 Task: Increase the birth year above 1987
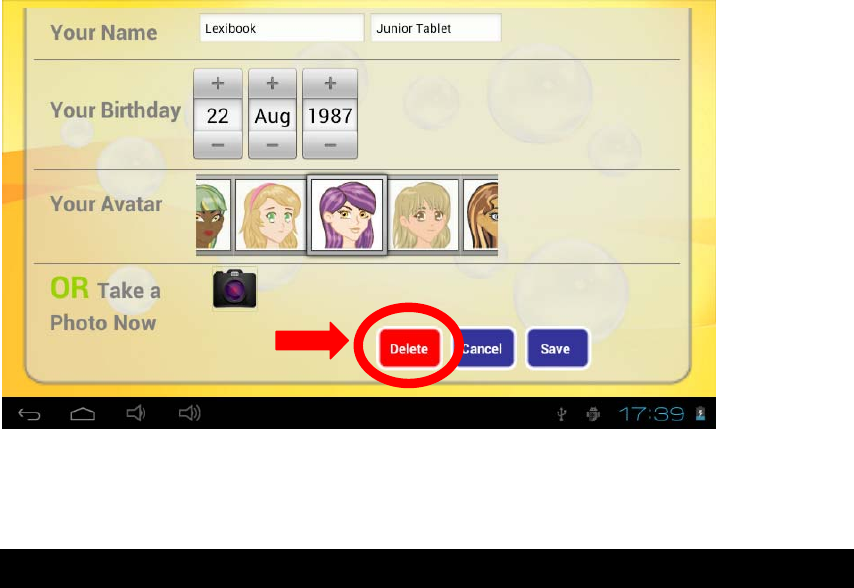click(x=330, y=83)
